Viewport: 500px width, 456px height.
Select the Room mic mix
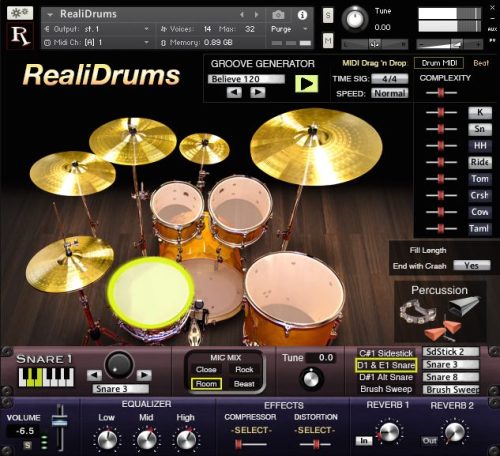coord(206,384)
